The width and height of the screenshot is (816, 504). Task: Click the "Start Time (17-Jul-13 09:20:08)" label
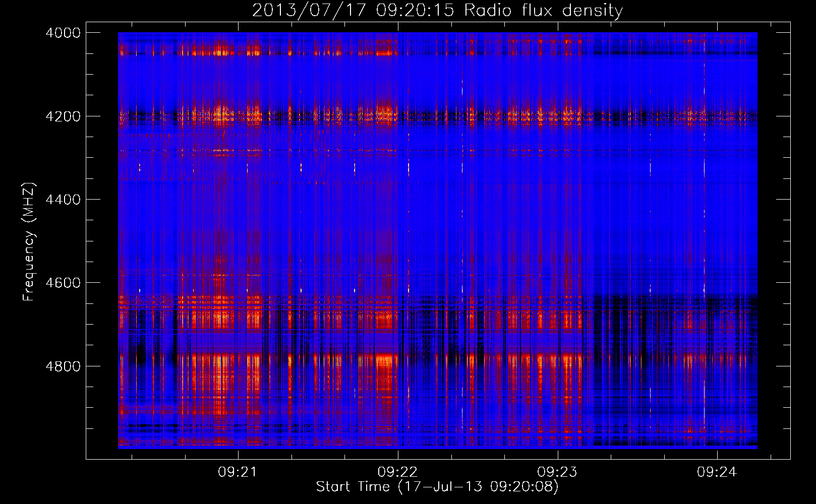(437, 487)
